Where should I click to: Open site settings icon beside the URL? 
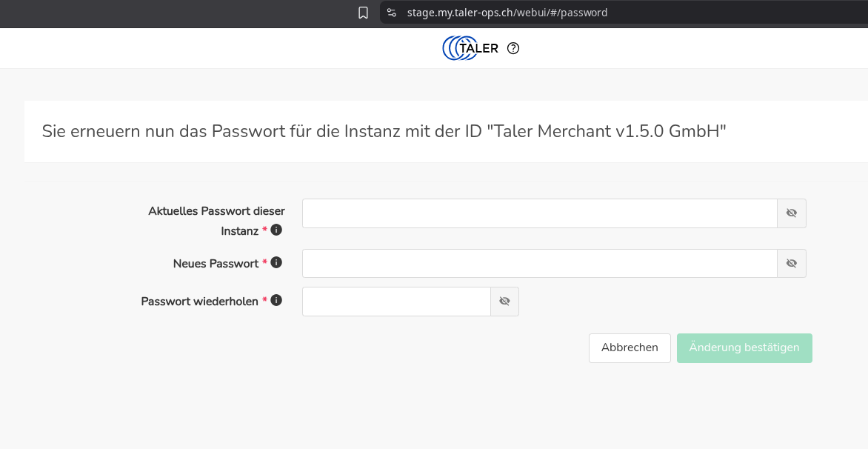[x=392, y=13]
